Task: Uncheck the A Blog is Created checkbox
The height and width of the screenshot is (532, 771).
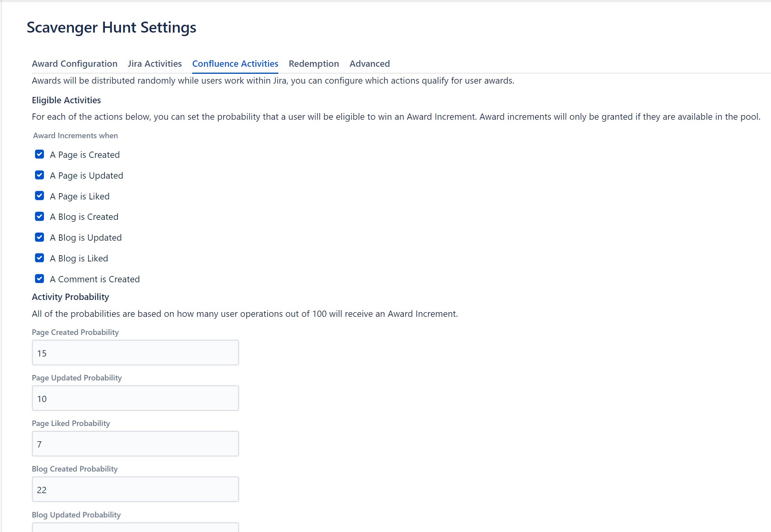Action: (x=39, y=216)
